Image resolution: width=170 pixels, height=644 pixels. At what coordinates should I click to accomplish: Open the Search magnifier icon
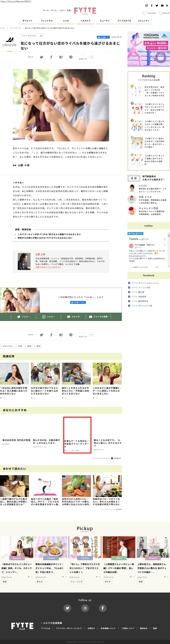160,13
